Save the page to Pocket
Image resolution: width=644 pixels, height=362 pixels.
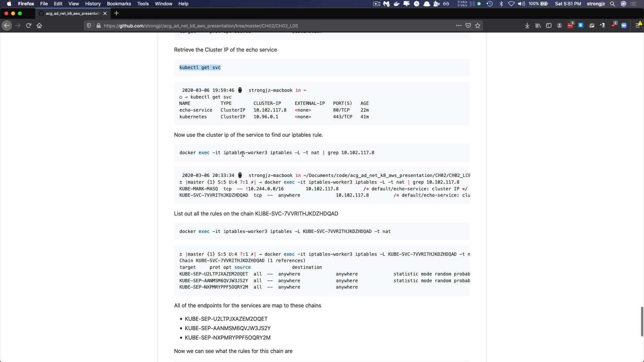coord(468,25)
